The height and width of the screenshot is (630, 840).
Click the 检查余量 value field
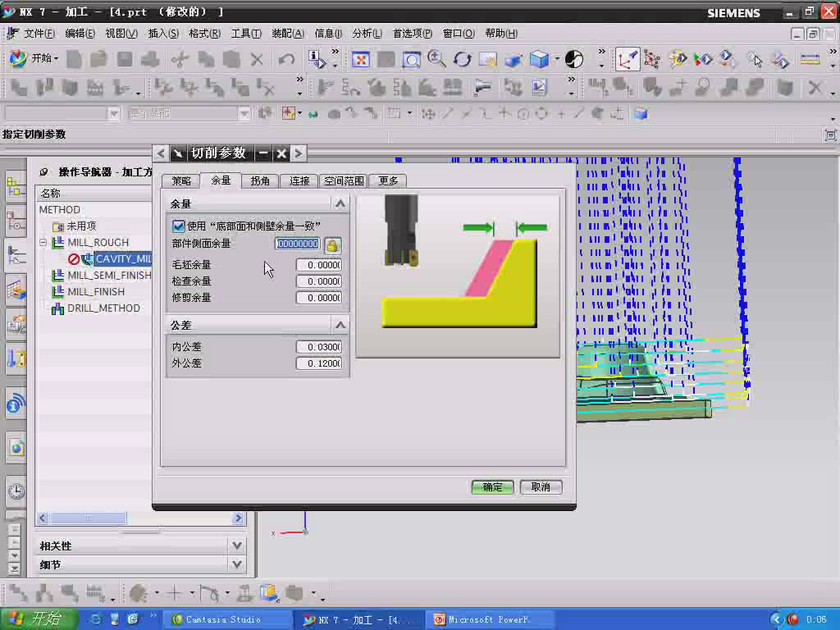pos(319,281)
